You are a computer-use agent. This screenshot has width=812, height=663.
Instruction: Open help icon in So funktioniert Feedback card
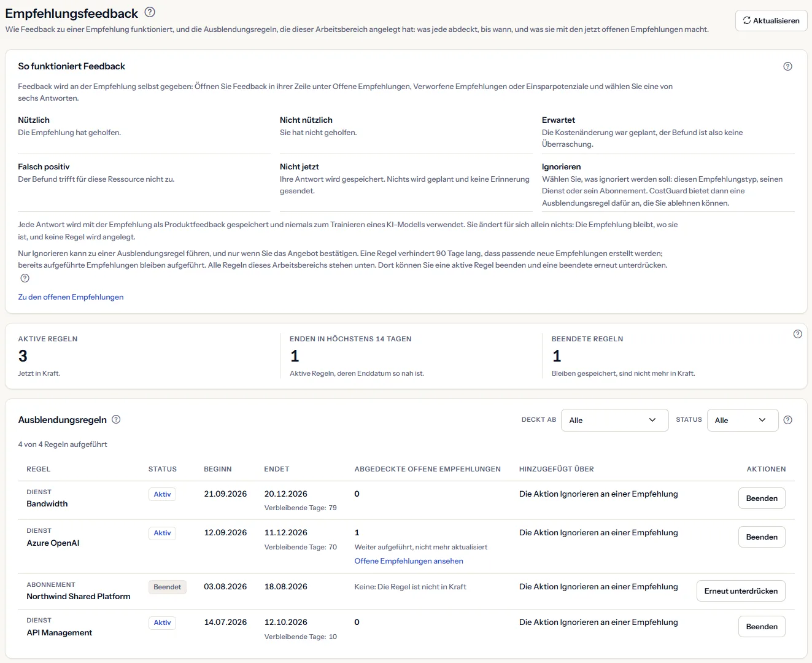(x=787, y=66)
